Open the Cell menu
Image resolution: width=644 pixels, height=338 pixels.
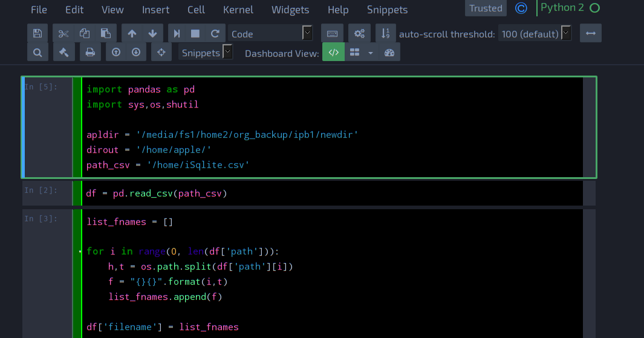[197, 10]
